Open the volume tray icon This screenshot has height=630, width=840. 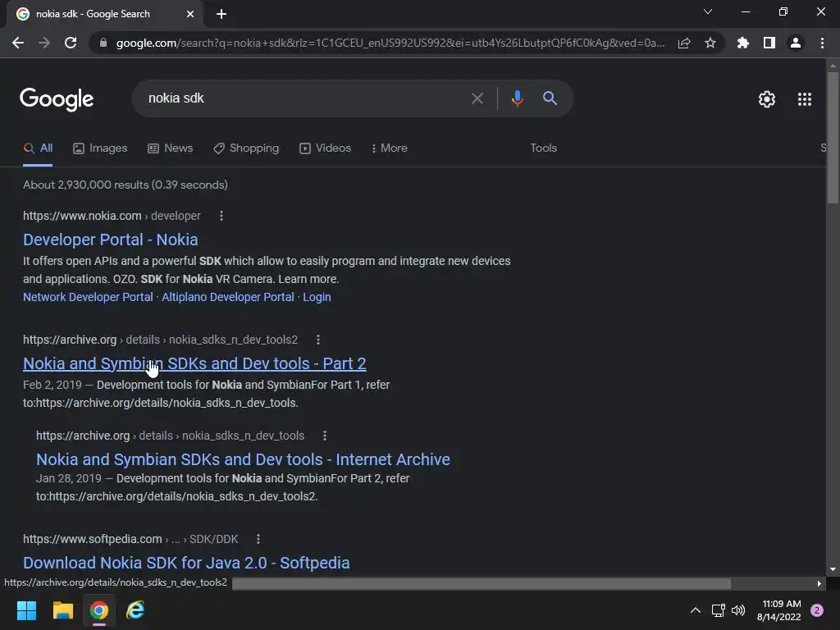(x=738, y=610)
